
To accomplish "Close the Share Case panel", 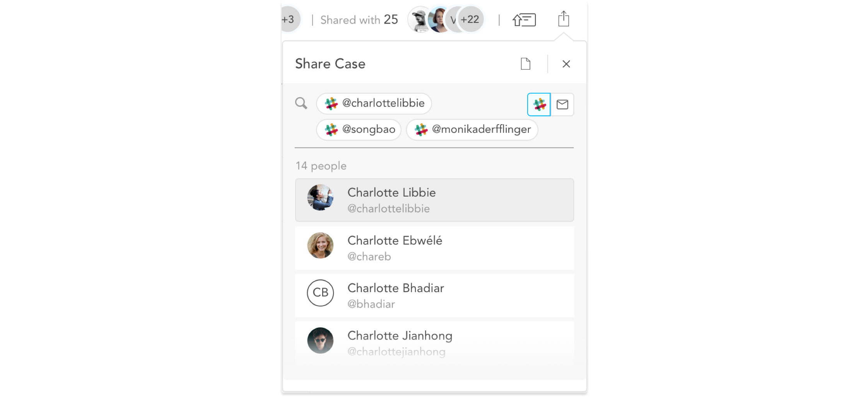I will coord(566,64).
